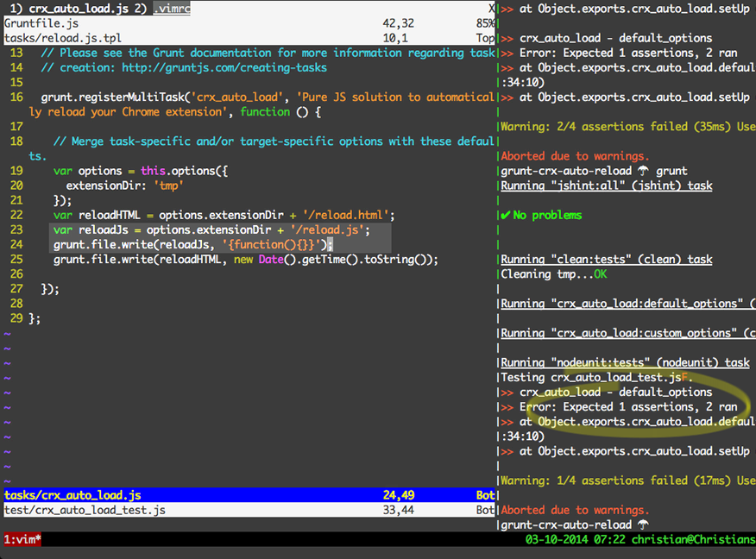Image resolution: width=756 pixels, height=559 pixels.
Task: Click line number 15 in the gutter
Action: (16, 83)
